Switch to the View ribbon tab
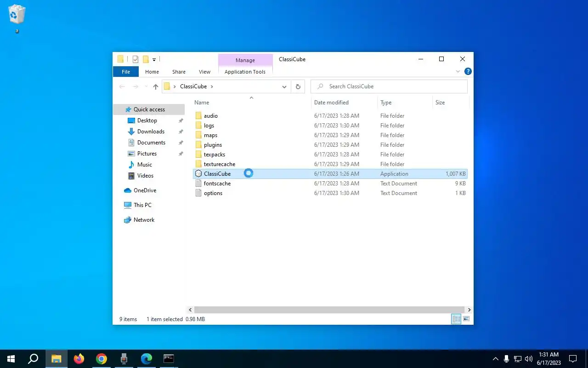 tap(204, 72)
